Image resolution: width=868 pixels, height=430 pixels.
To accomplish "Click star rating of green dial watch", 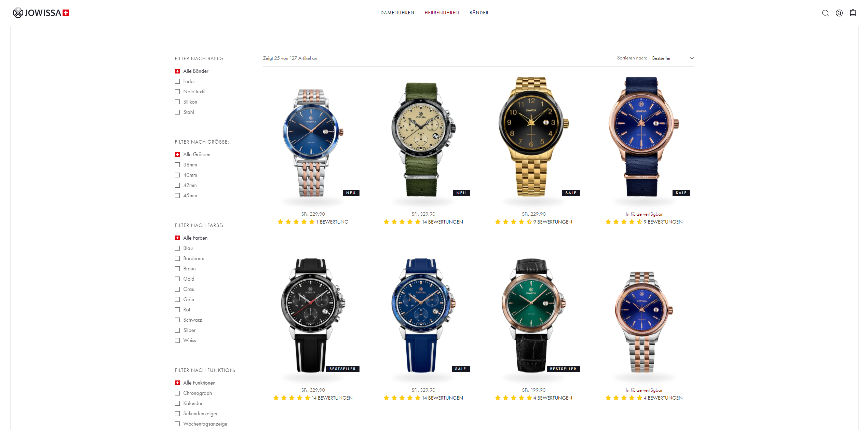I will pyautogui.click(x=514, y=398).
